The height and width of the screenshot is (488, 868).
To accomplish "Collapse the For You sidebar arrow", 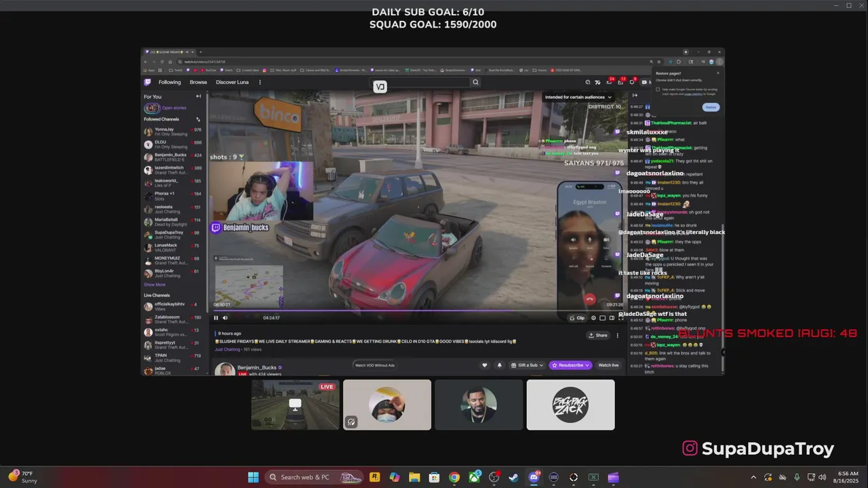I will [199, 96].
